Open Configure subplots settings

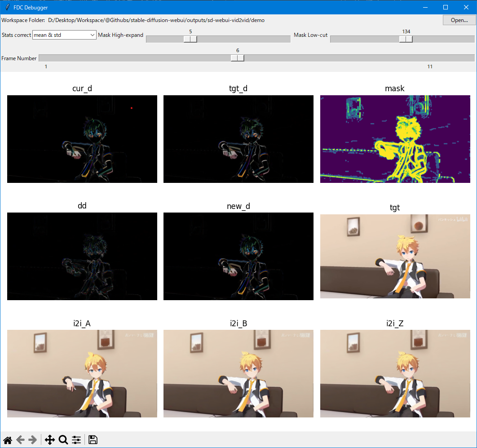(x=76, y=440)
